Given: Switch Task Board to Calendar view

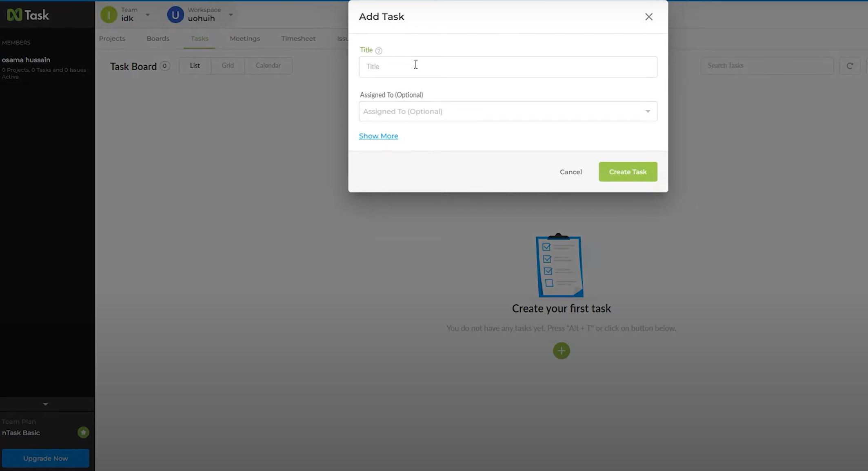Looking at the screenshot, I should pos(268,65).
